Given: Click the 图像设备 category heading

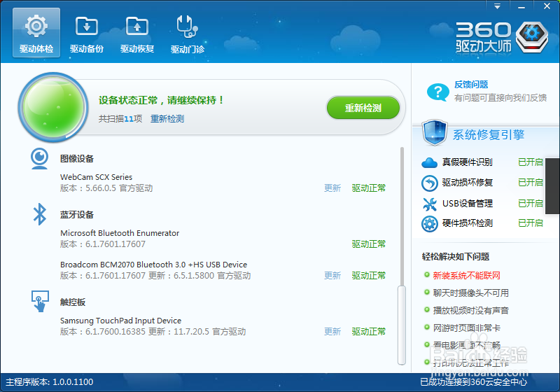Looking at the screenshot, I should click(77, 158).
